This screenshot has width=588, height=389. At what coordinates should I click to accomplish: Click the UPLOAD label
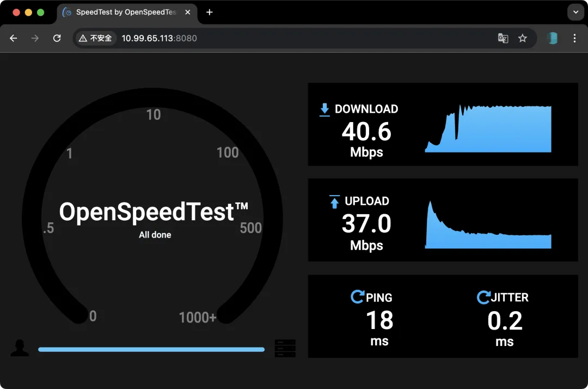(367, 202)
